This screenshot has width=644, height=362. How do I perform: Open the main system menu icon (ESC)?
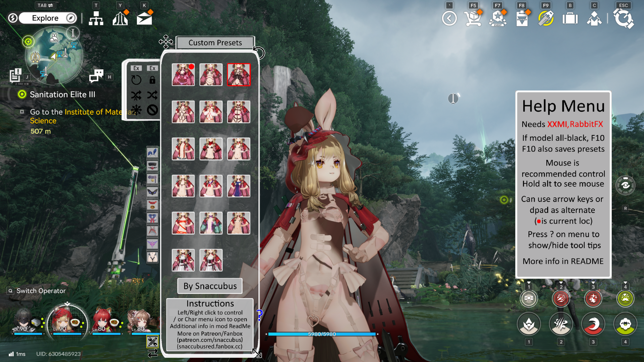click(x=624, y=18)
